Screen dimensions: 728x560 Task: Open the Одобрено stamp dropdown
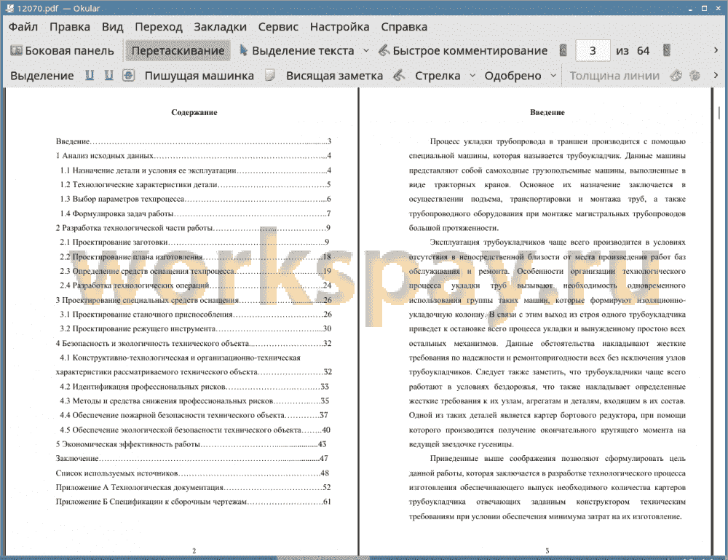point(553,75)
